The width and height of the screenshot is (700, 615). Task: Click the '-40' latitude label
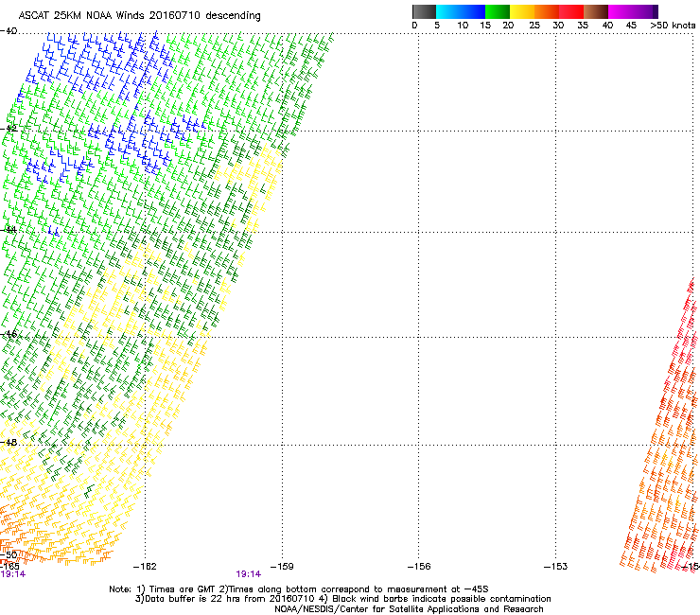coord(9,31)
